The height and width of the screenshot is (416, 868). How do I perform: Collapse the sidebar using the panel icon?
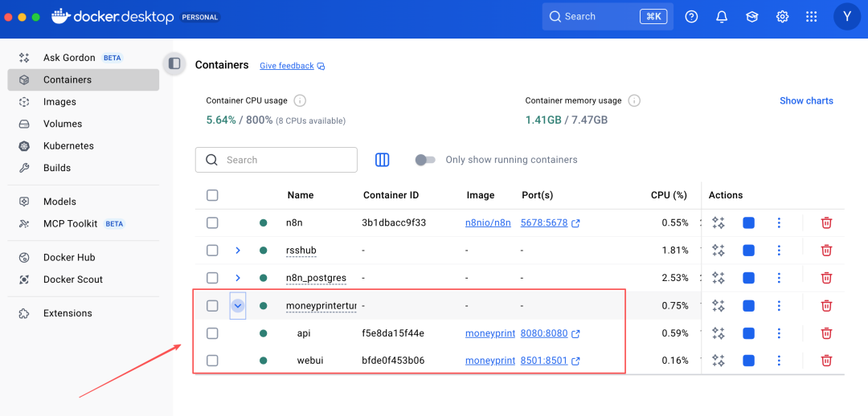click(174, 64)
